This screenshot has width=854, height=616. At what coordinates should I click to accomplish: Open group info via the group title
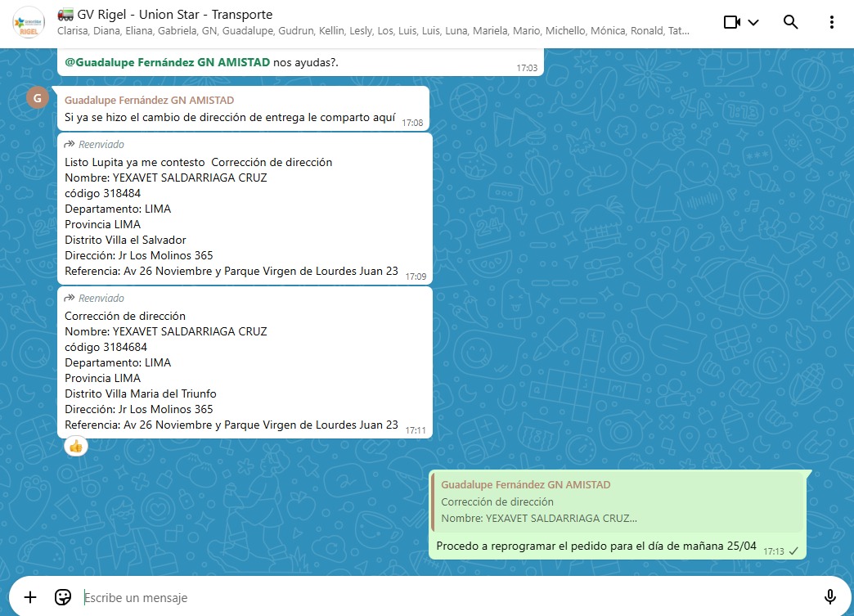pos(175,15)
